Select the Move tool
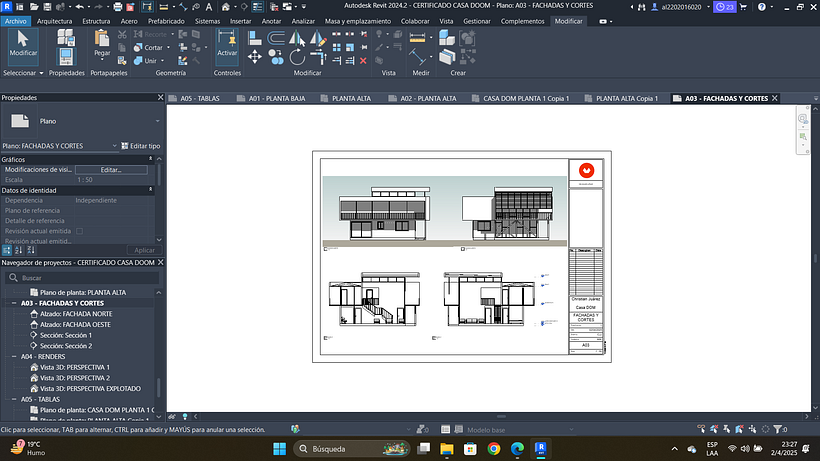Viewport: 820px width, 461px height. click(255, 56)
